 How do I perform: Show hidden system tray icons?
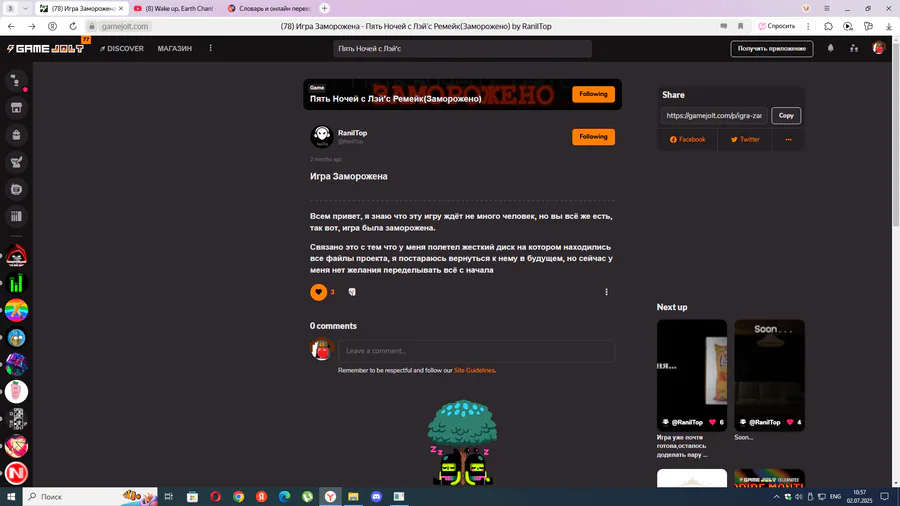coord(776,497)
